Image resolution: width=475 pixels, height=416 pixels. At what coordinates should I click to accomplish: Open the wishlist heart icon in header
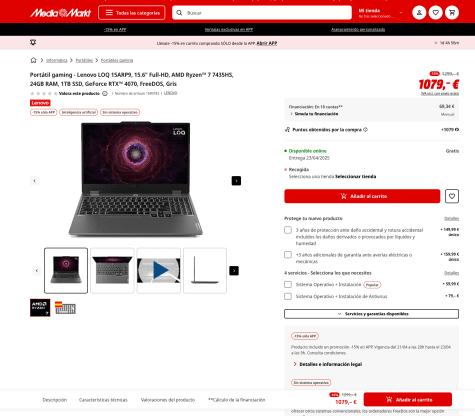point(435,13)
